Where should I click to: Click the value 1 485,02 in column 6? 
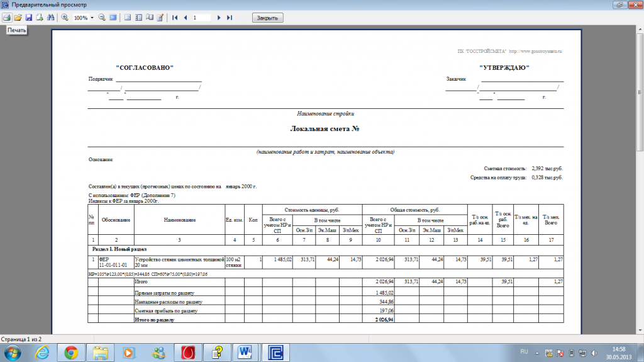[x=282, y=259]
